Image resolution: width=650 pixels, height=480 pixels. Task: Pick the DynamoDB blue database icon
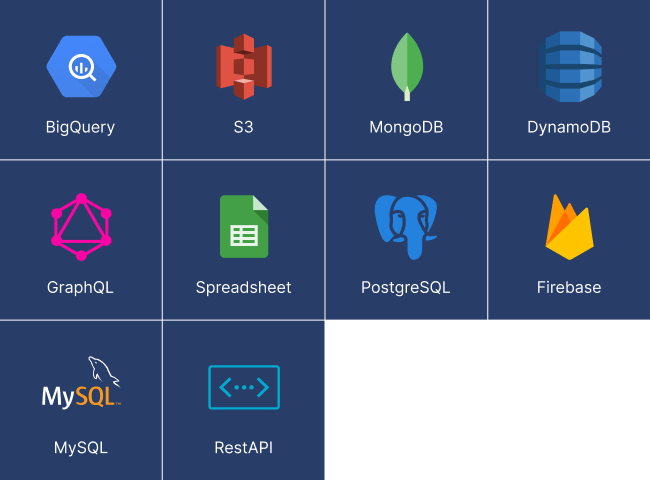tap(570, 67)
